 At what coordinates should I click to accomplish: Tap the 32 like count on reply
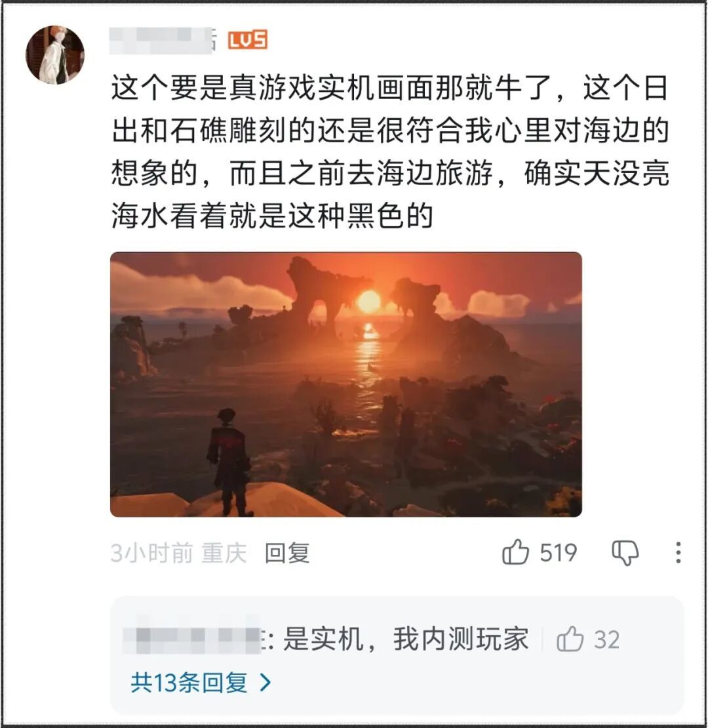click(x=607, y=639)
